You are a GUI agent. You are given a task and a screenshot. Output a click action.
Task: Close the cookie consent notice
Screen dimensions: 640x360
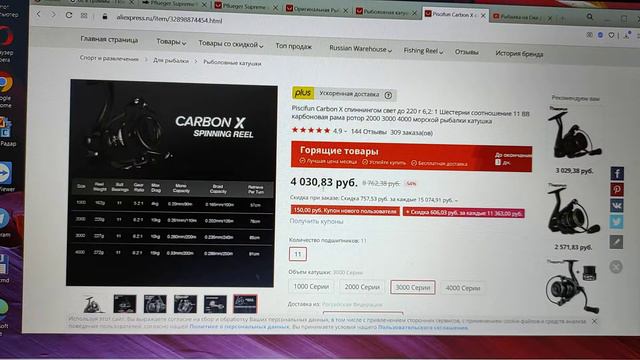click(x=595, y=321)
